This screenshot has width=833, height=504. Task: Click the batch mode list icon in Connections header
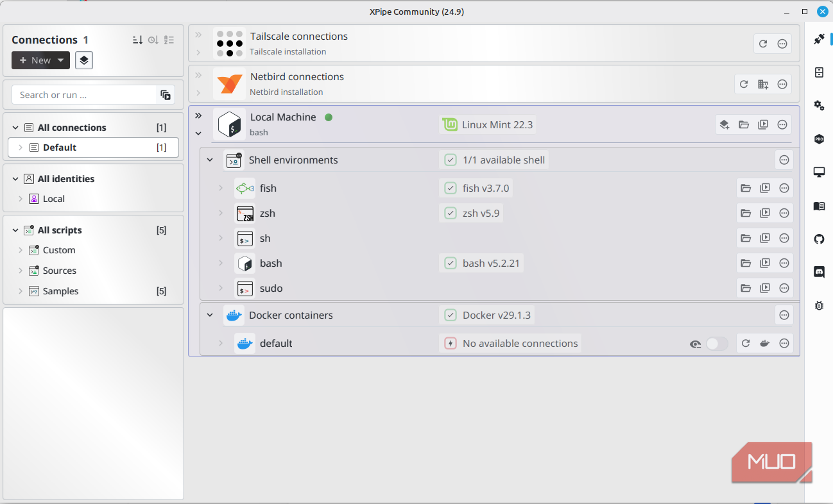pyautogui.click(x=169, y=40)
